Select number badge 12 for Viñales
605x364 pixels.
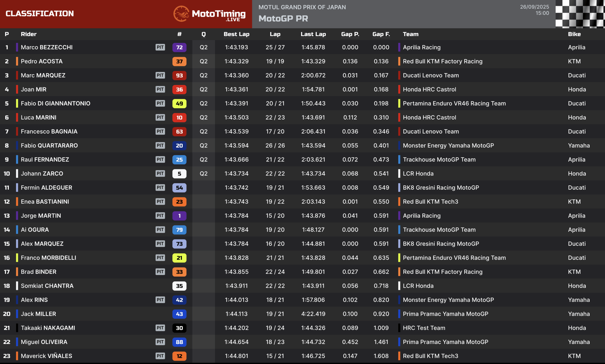(x=179, y=356)
